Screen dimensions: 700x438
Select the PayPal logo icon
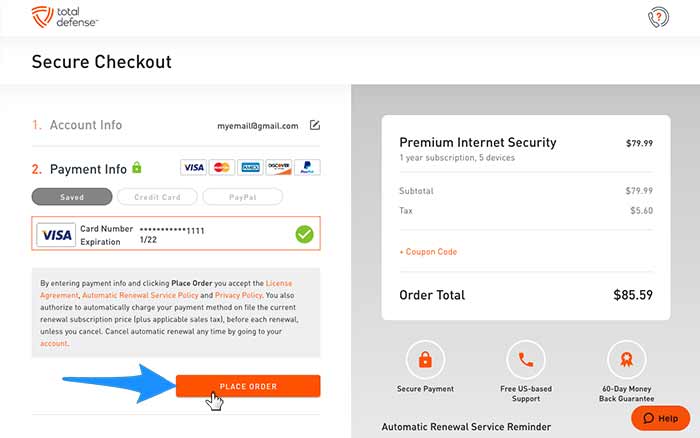(307, 167)
